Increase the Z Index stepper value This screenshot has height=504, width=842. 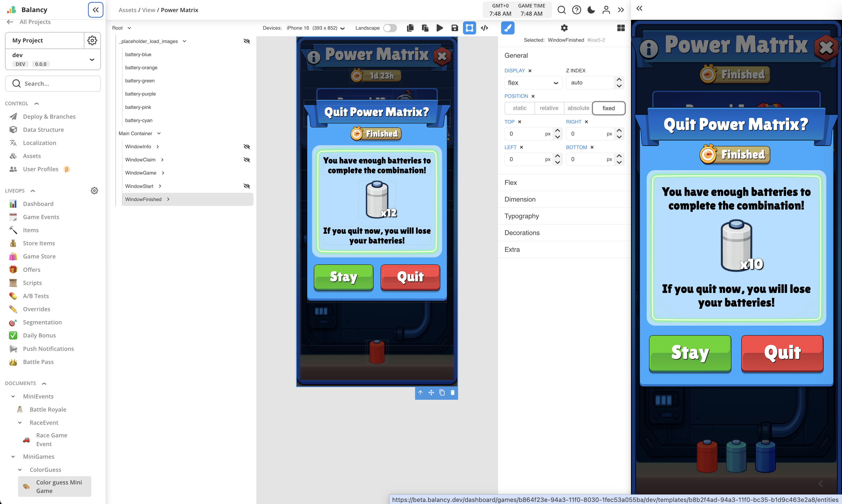tap(619, 80)
